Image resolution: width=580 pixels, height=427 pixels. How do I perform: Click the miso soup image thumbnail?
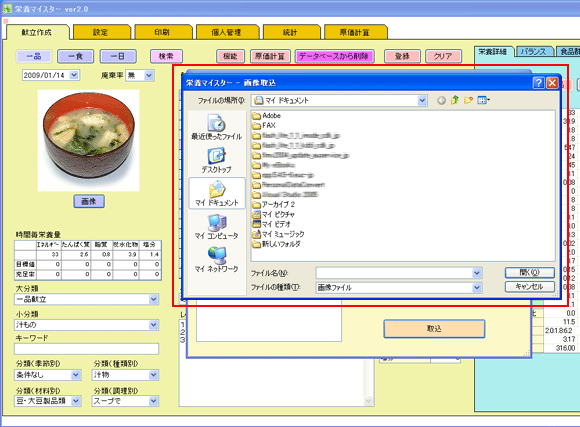(88, 140)
